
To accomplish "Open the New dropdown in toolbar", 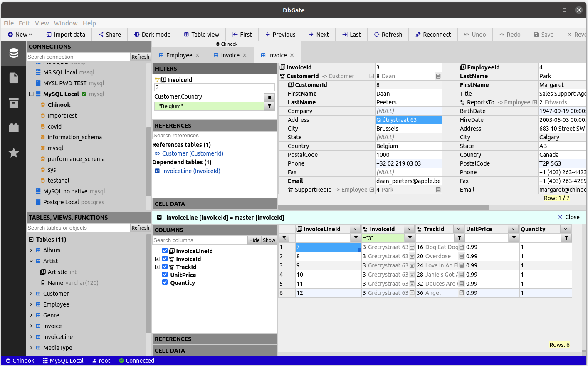I will (20, 35).
